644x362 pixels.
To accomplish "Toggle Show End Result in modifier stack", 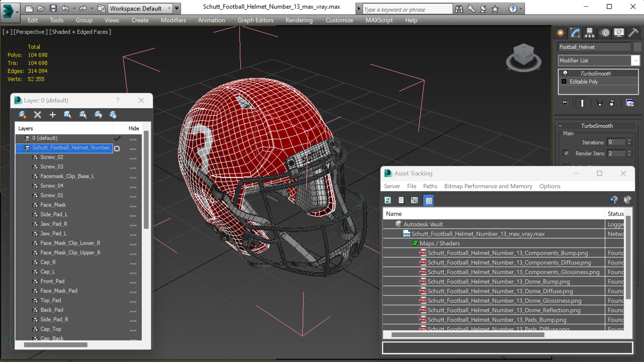I will coord(582,103).
